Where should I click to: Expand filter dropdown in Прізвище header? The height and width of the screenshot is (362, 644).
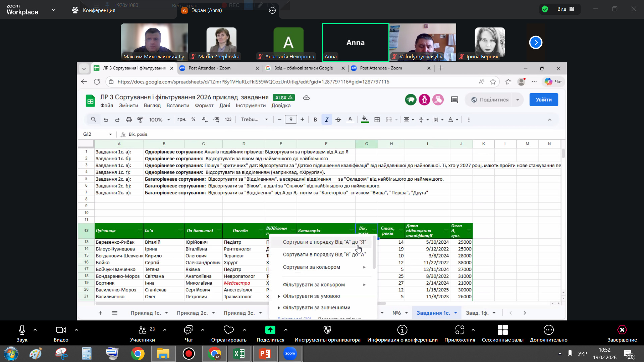tap(140, 231)
